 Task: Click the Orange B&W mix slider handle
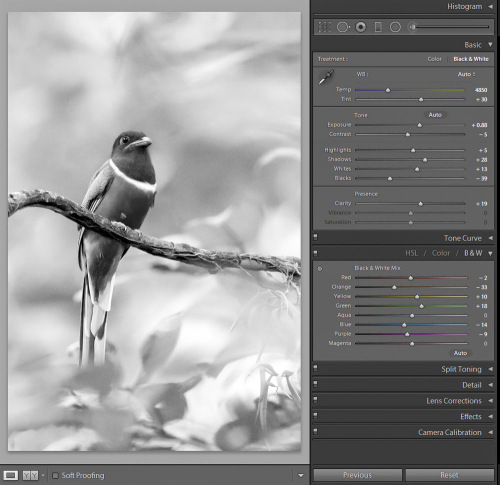pos(394,287)
